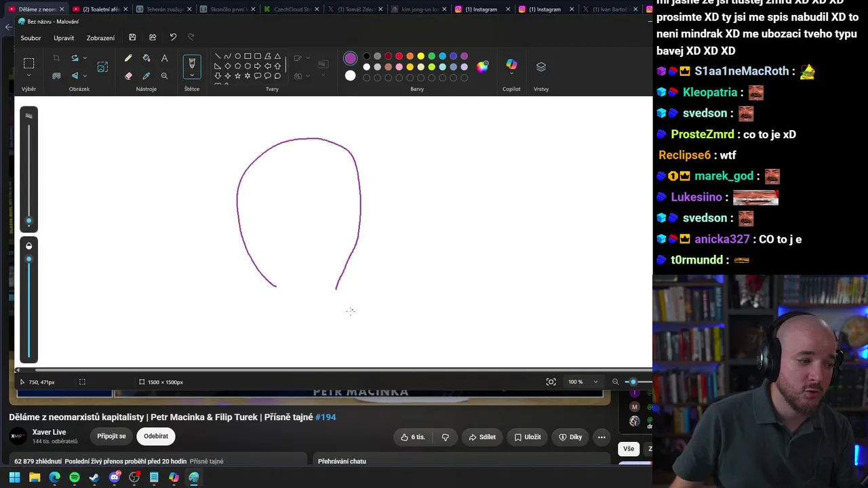This screenshot has width=868, height=488.
Task: Choose the Triangle shape
Action: point(277,56)
